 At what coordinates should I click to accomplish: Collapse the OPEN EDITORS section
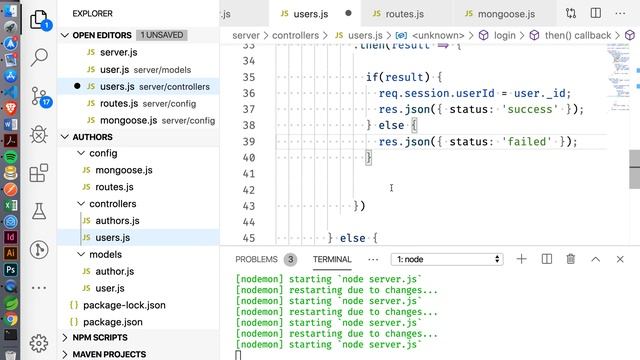point(64,35)
